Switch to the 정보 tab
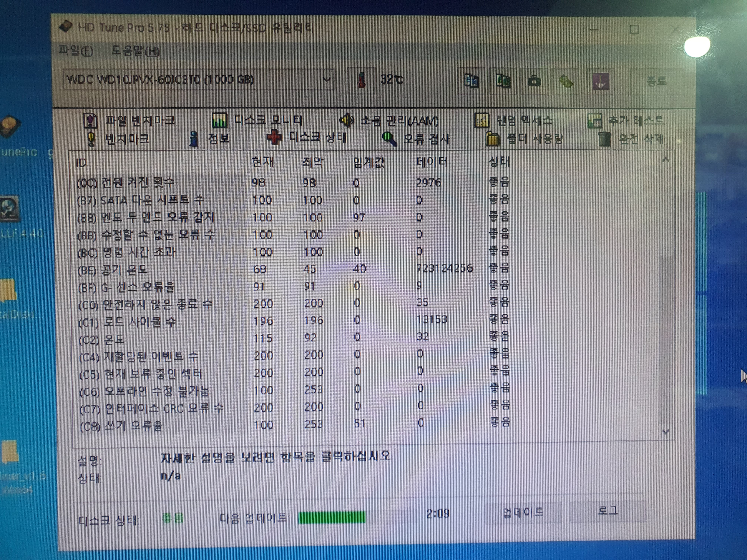 [x=209, y=139]
